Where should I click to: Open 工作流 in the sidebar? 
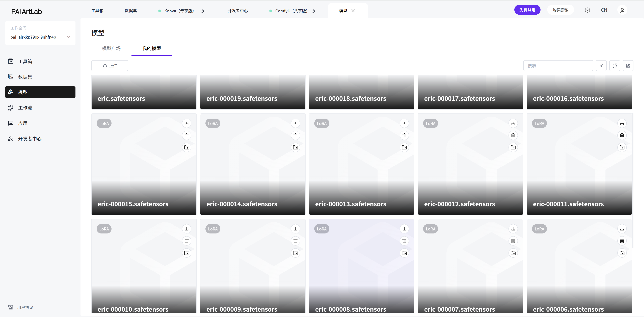25,108
